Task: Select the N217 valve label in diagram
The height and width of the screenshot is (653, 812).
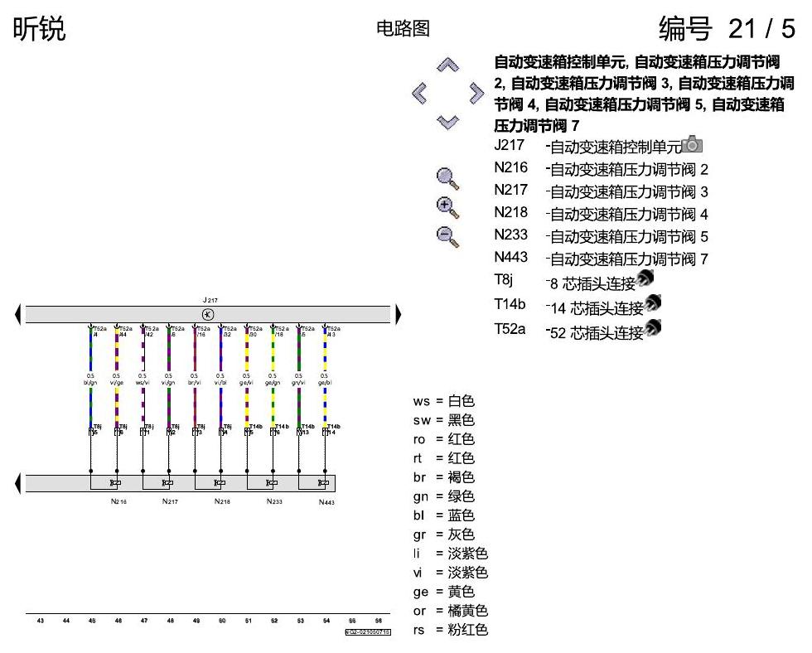Action: tap(171, 501)
